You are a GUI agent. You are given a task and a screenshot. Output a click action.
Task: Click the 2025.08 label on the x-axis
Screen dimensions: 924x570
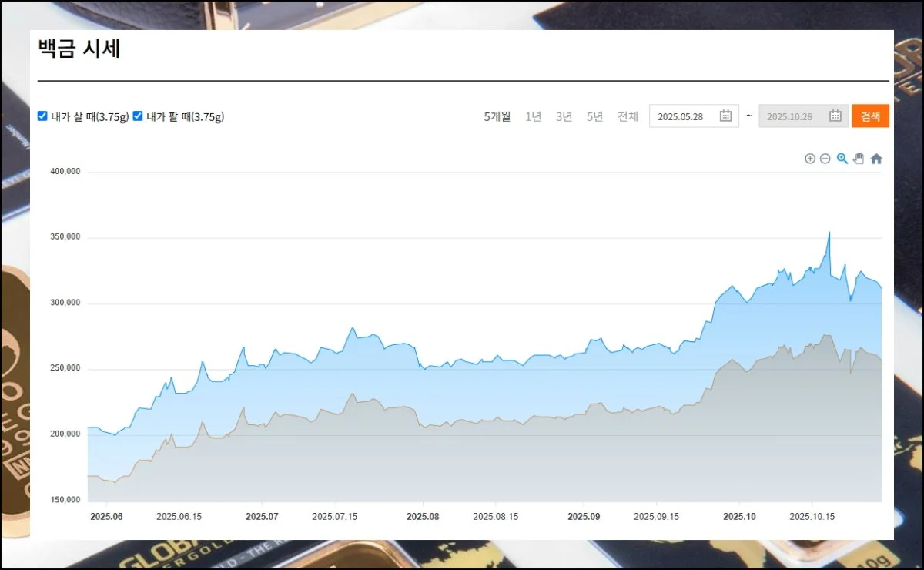pos(422,517)
